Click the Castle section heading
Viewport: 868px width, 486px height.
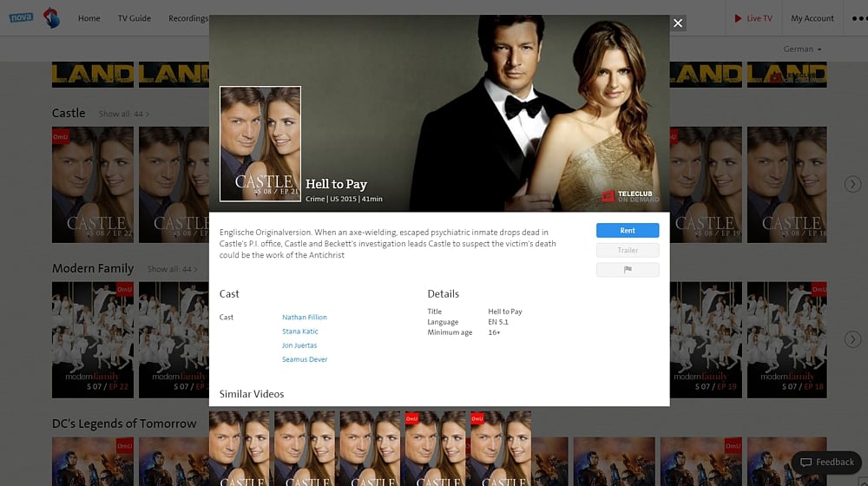pos(69,113)
